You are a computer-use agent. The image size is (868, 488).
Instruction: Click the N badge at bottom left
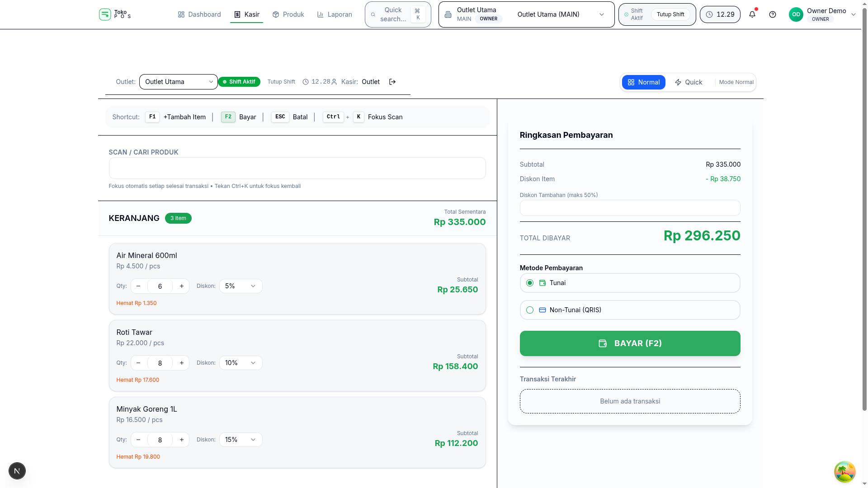pyautogui.click(x=17, y=471)
